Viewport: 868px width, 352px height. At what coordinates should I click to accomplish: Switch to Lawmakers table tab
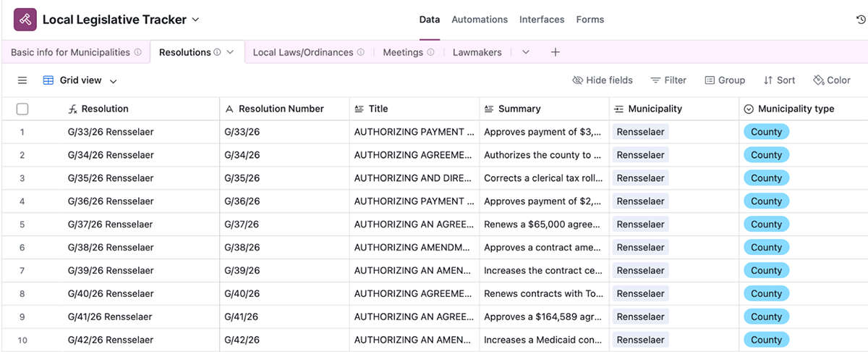point(477,52)
